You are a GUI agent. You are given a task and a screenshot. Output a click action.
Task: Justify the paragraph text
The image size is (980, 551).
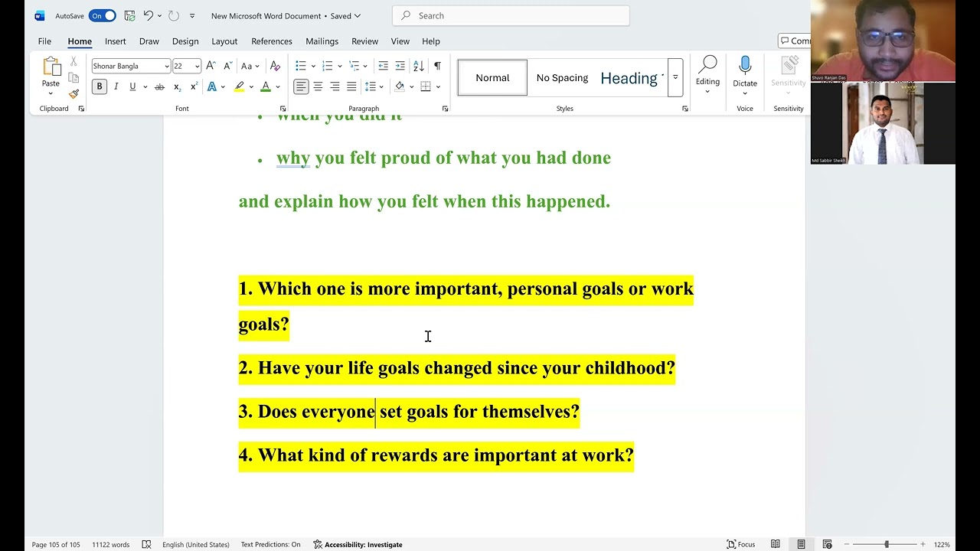coord(351,86)
